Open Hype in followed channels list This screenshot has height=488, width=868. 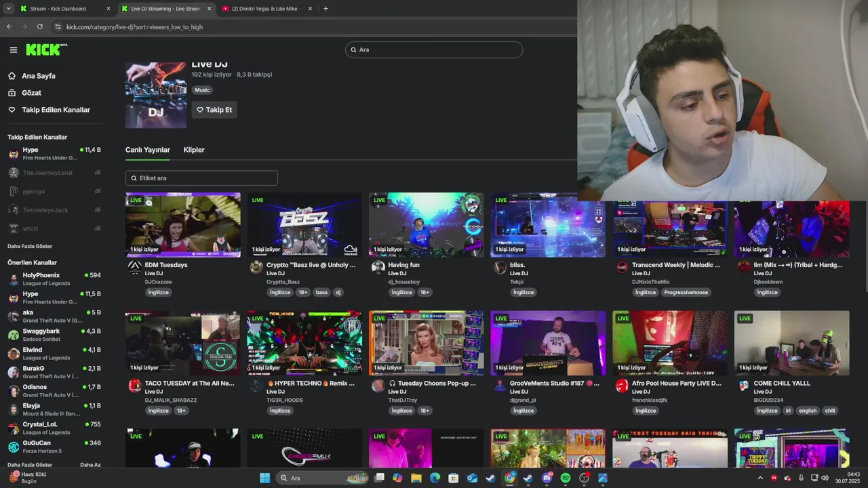coord(54,153)
